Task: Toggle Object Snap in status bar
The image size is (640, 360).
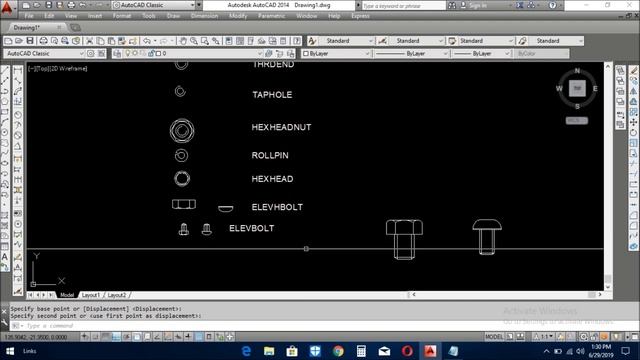Action: 137,337
